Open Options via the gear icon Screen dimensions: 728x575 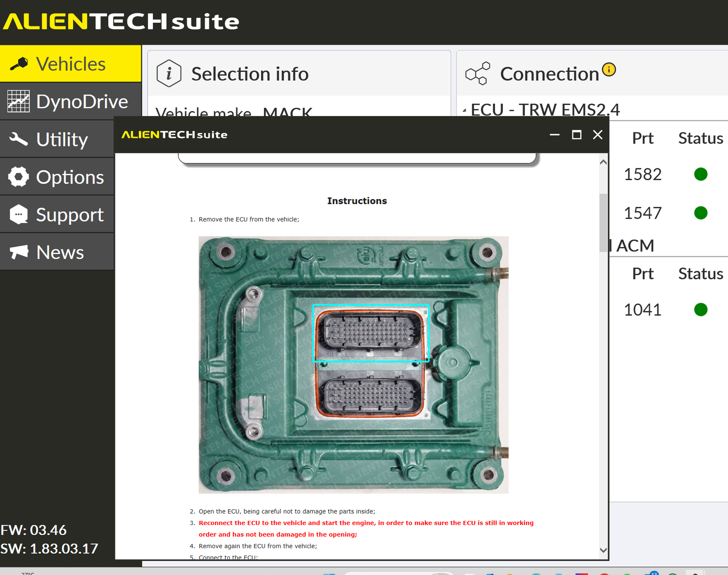pos(19,177)
